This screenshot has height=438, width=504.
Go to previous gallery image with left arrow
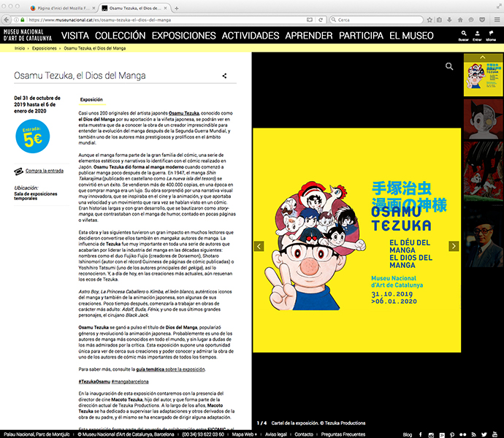tap(258, 246)
